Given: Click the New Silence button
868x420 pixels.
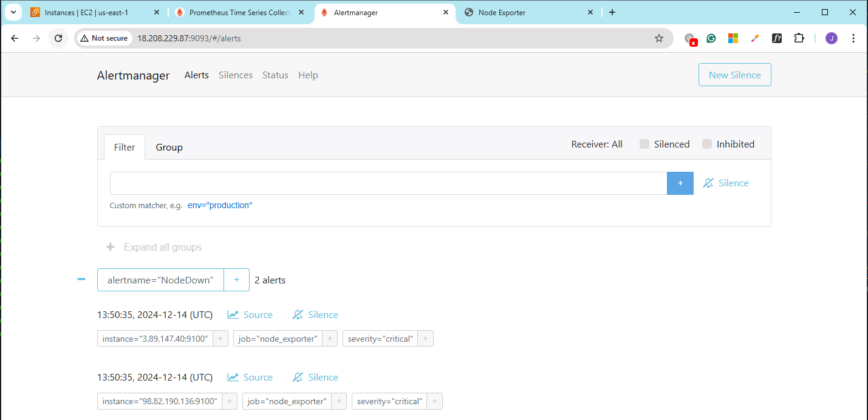Looking at the screenshot, I should pos(734,75).
